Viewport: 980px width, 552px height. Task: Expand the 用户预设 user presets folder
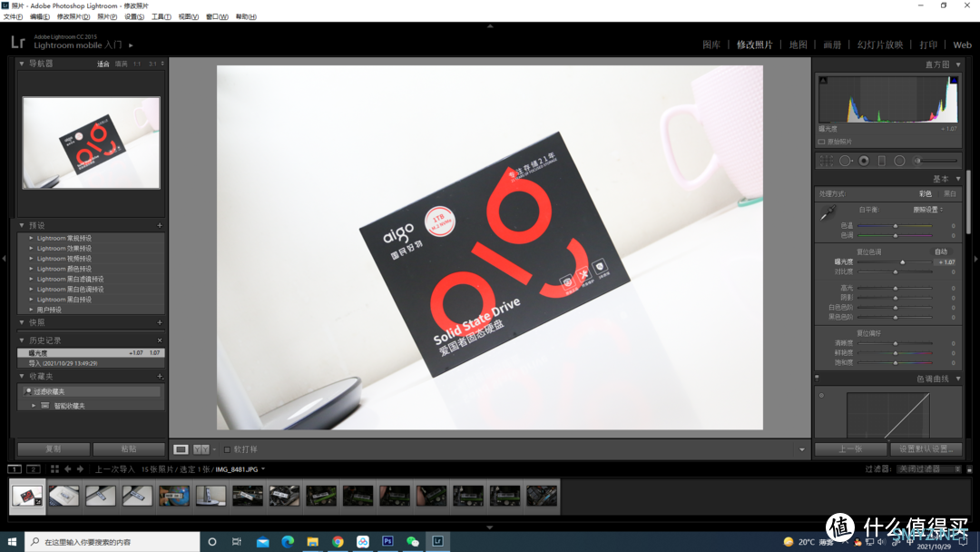tap(31, 310)
